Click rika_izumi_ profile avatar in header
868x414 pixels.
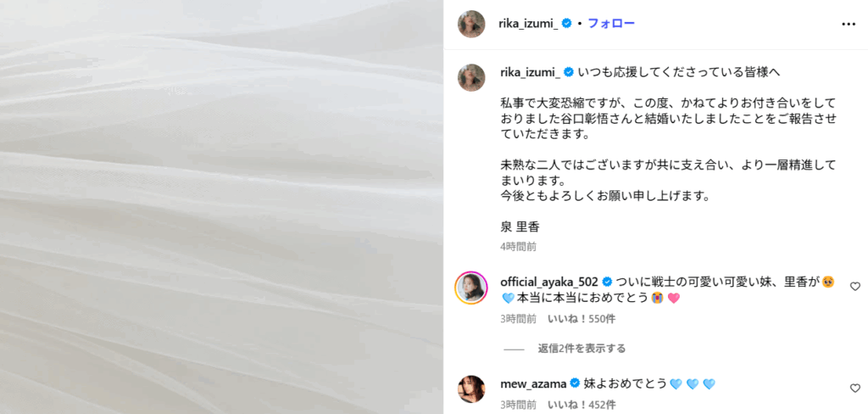tap(471, 24)
